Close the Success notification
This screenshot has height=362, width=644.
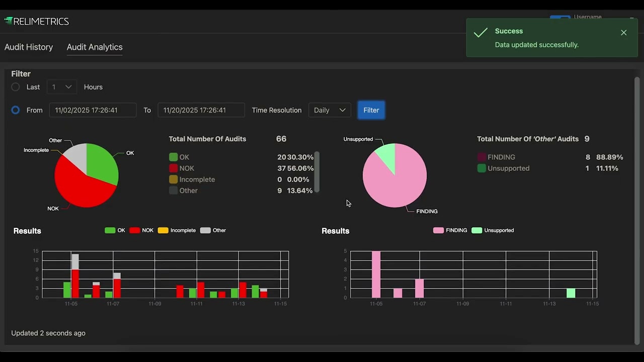624,33
